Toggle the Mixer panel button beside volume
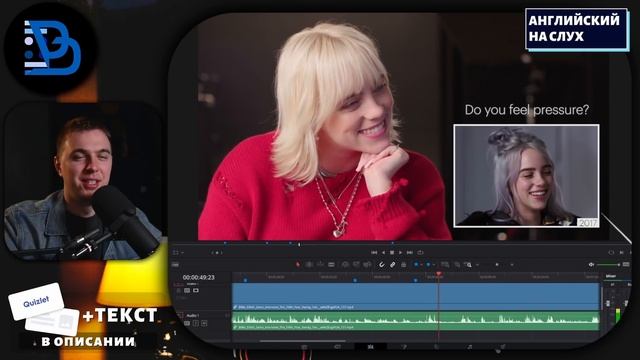Screen dimensions: 640x360 [626, 264]
